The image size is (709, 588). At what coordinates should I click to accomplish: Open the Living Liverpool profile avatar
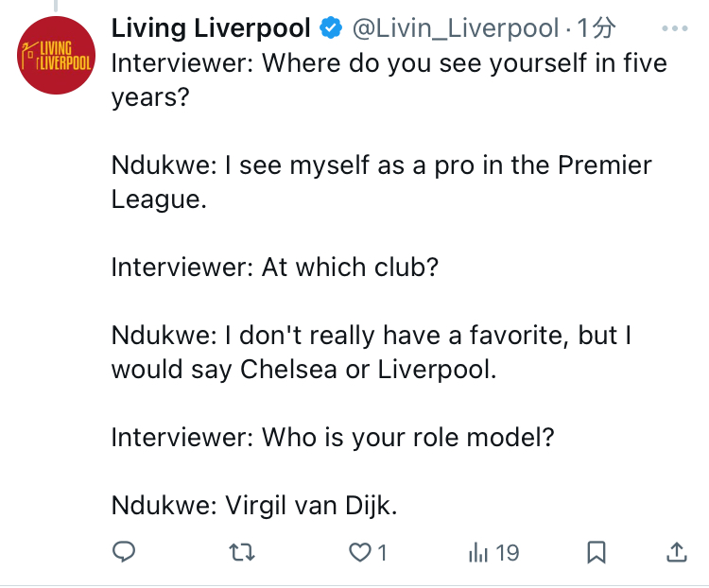55,56
